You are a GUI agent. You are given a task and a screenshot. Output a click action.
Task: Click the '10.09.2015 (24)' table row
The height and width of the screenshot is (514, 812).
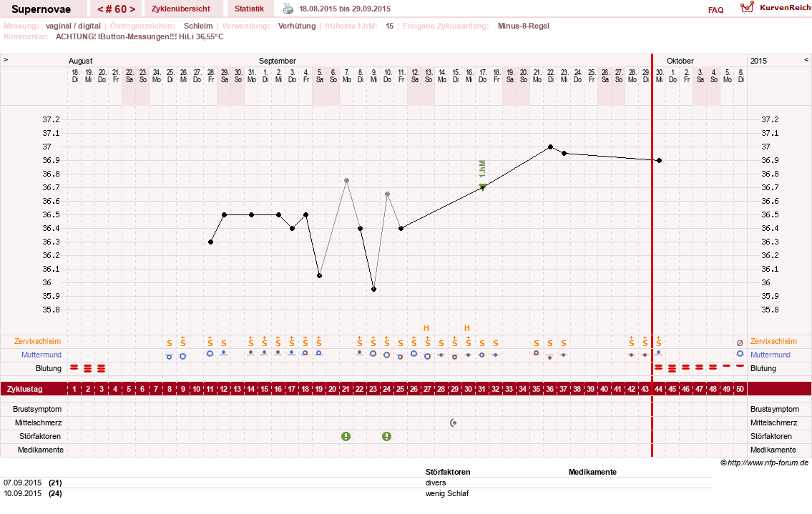click(357, 494)
